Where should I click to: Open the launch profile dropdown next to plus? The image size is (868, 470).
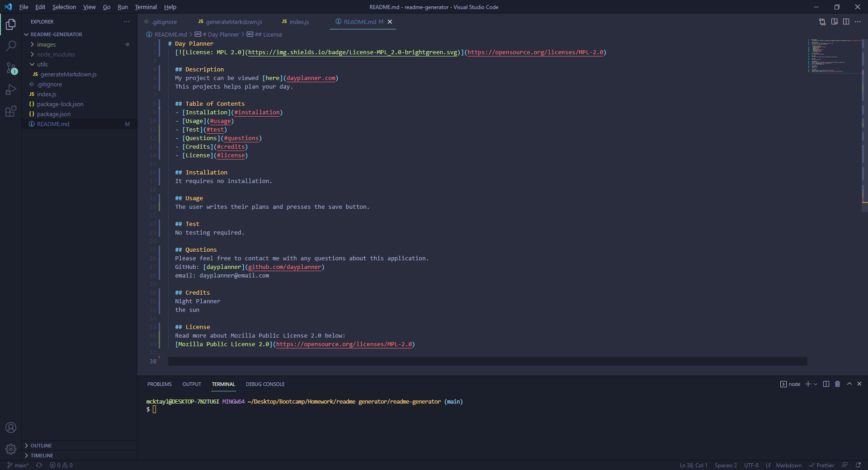click(x=815, y=384)
